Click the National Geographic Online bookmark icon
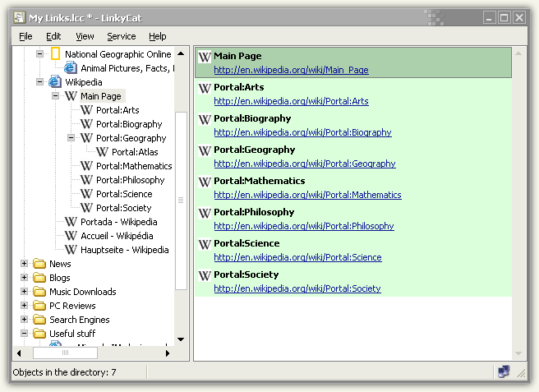539x392 pixels. point(55,54)
